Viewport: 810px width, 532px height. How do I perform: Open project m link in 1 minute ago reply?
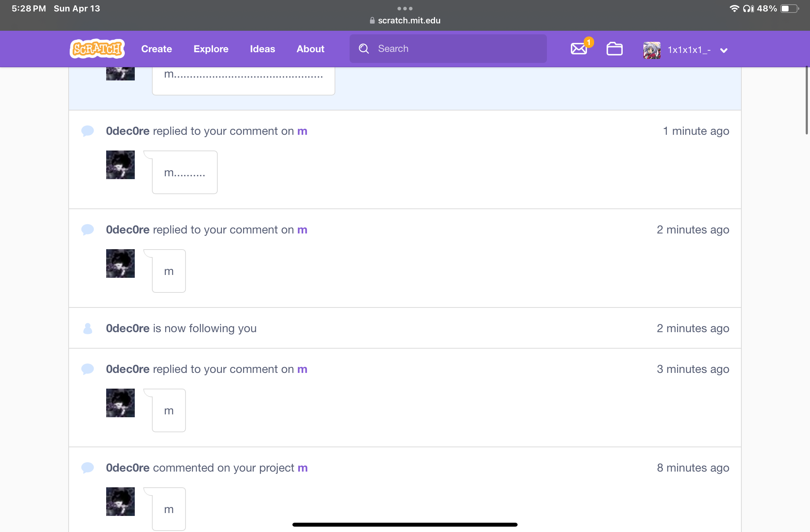pos(302,131)
